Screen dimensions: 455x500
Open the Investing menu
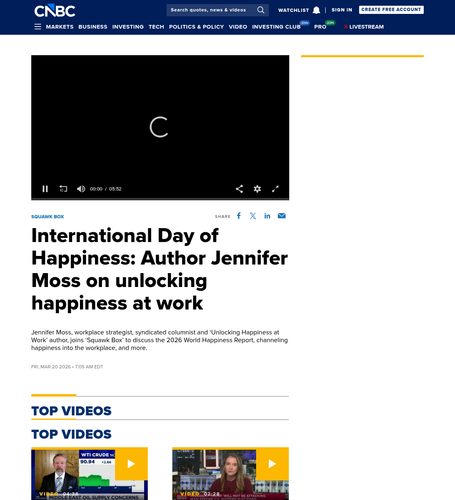pyautogui.click(x=128, y=27)
